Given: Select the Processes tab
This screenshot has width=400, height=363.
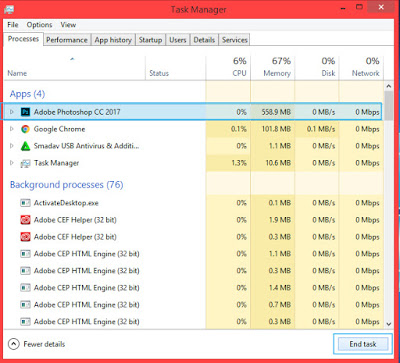Looking at the screenshot, I should click(x=23, y=39).
